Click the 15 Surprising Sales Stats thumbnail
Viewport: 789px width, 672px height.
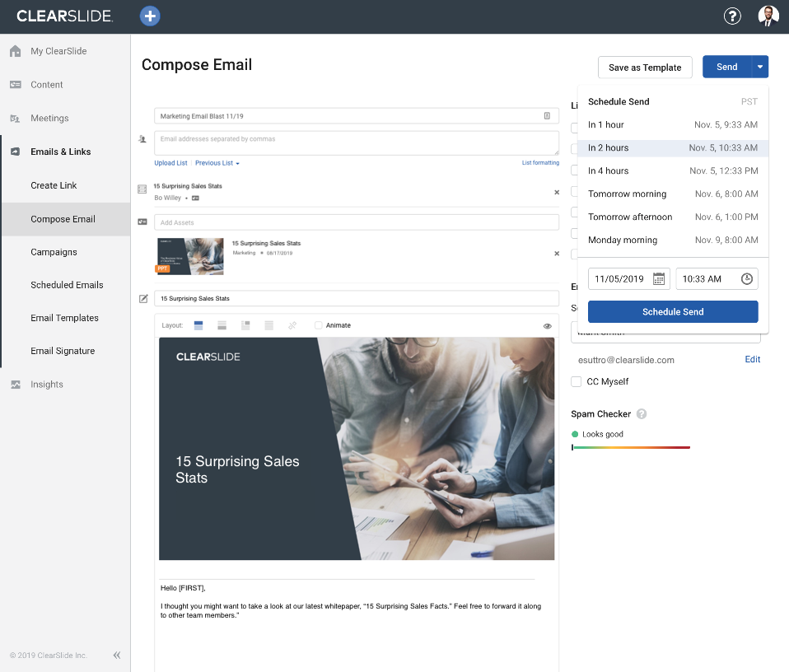click(190, 256)
